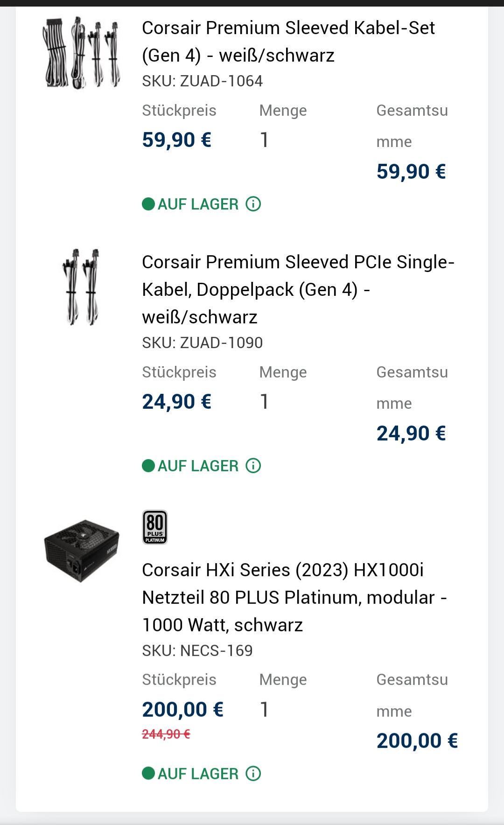Viewport: 504px width, 825px height.
Task: Click info icon beside first AUF LAGER
Action: pos(253,204)
